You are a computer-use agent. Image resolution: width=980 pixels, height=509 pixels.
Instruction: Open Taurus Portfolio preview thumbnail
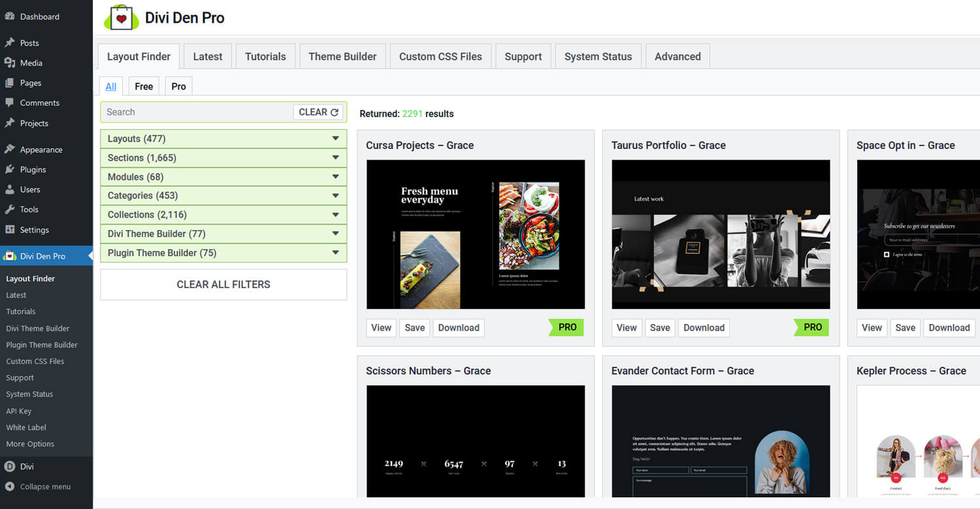pyautogui.click(x=721, y=235)
